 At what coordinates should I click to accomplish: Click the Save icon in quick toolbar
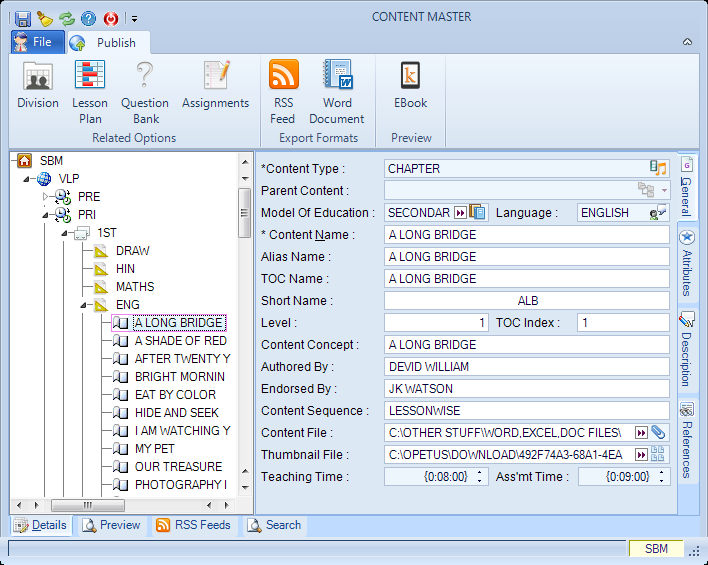point(23,19)
